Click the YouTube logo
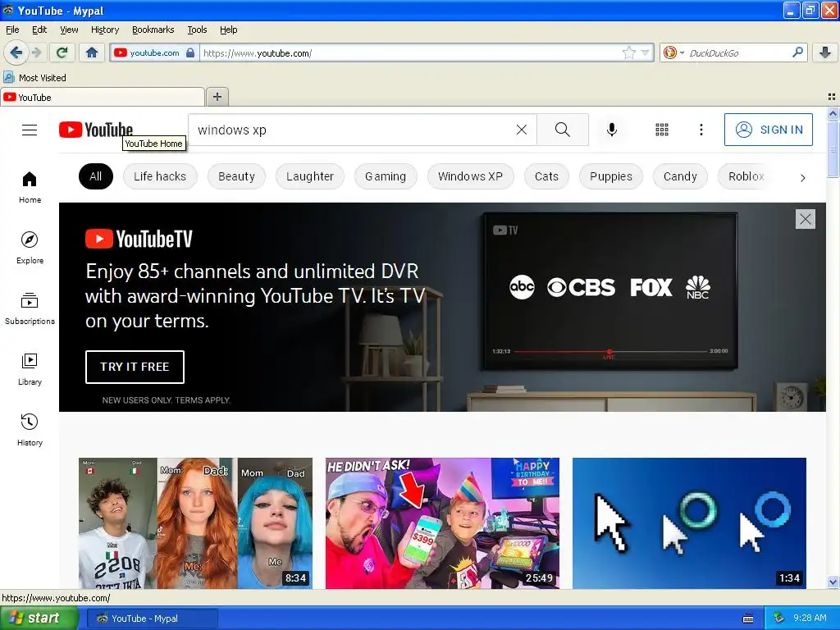This screenshot has height=630, width=840. [96, 130]
